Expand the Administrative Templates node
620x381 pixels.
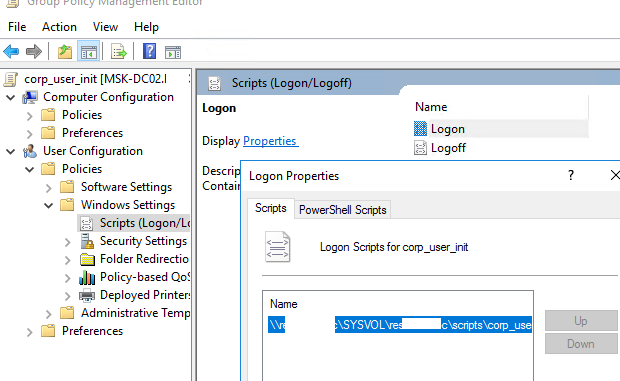pyautogui.click(x=49, y=314)
